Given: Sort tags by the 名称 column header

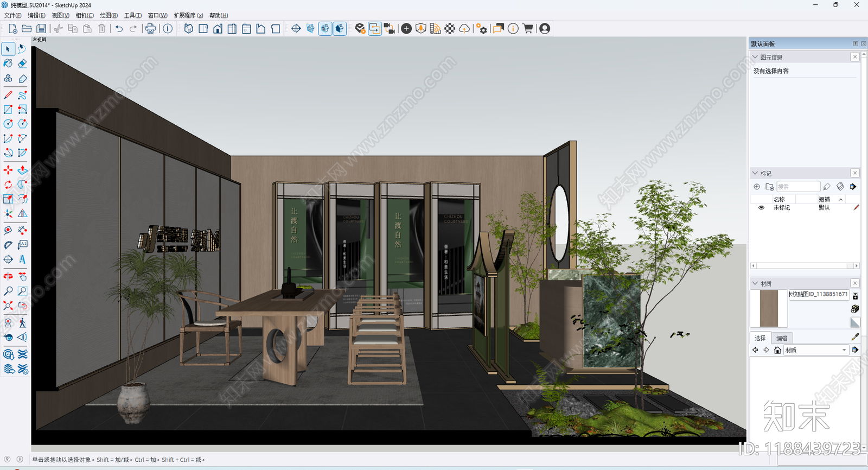Looking at the screenshot, I should coord(780,199).
